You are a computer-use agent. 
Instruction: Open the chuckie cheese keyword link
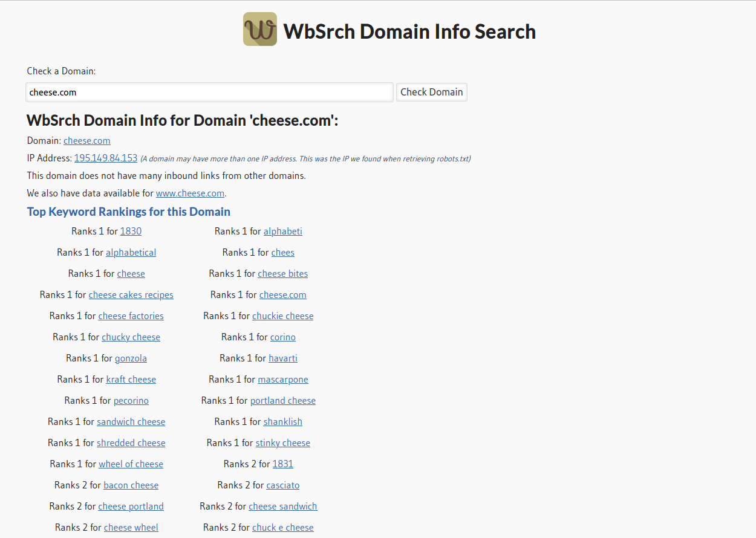pyautogui.click(x=282, y=316)
